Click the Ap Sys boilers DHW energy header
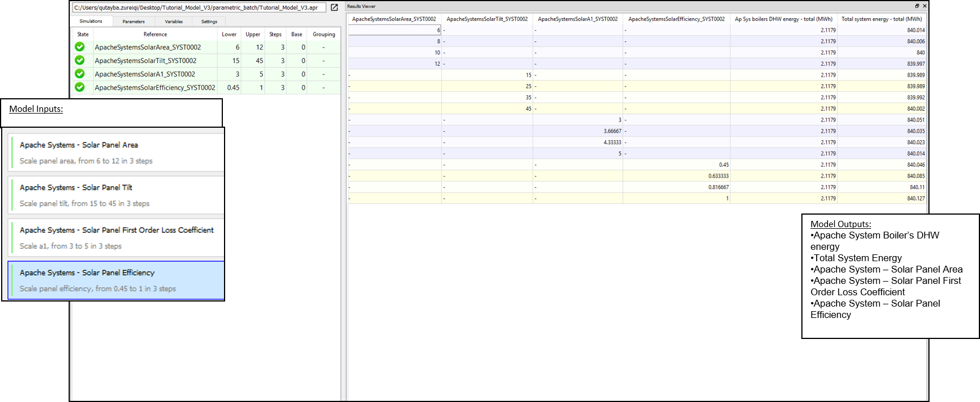Image resolution: width=980 pixels, height=402 pixels. [x=783, y=19]
